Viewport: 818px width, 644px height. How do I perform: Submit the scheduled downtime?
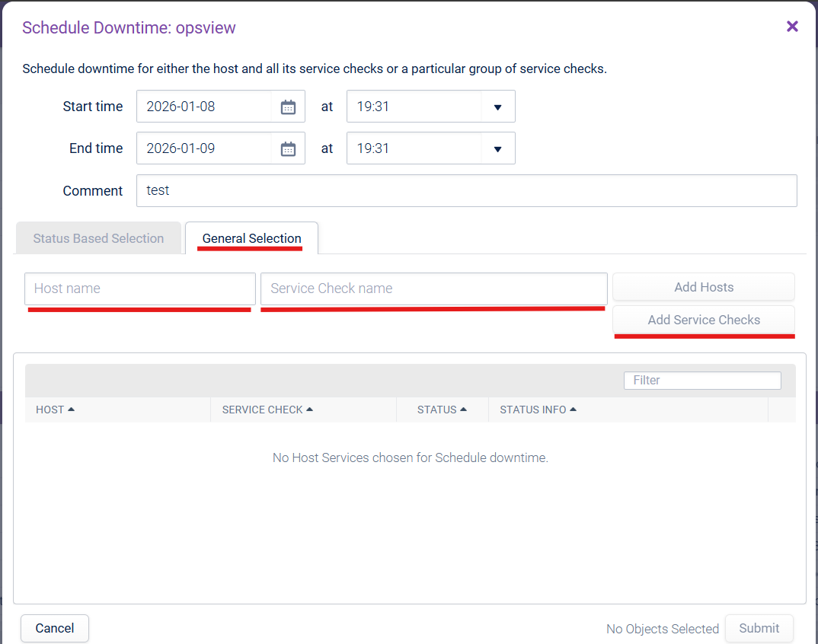[x=759, y=628]
